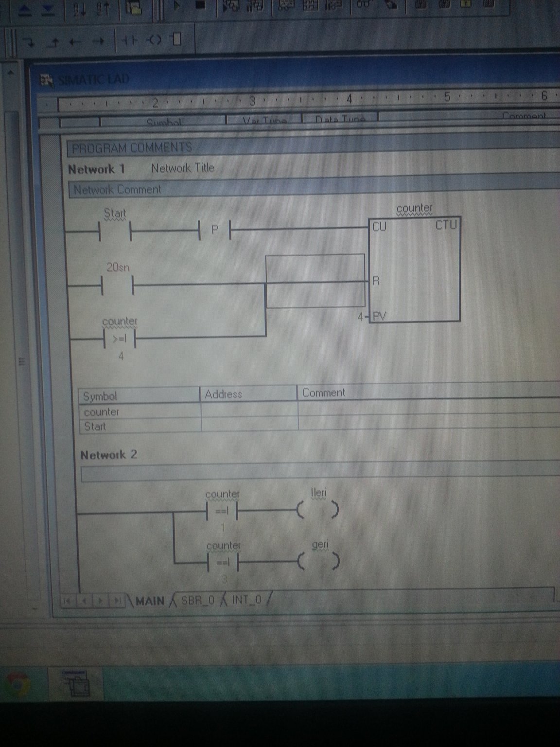Viewport: 560px width, 747px height.
Task: Click the Insert Coil toolbar icon
Action: click(154, 40)
